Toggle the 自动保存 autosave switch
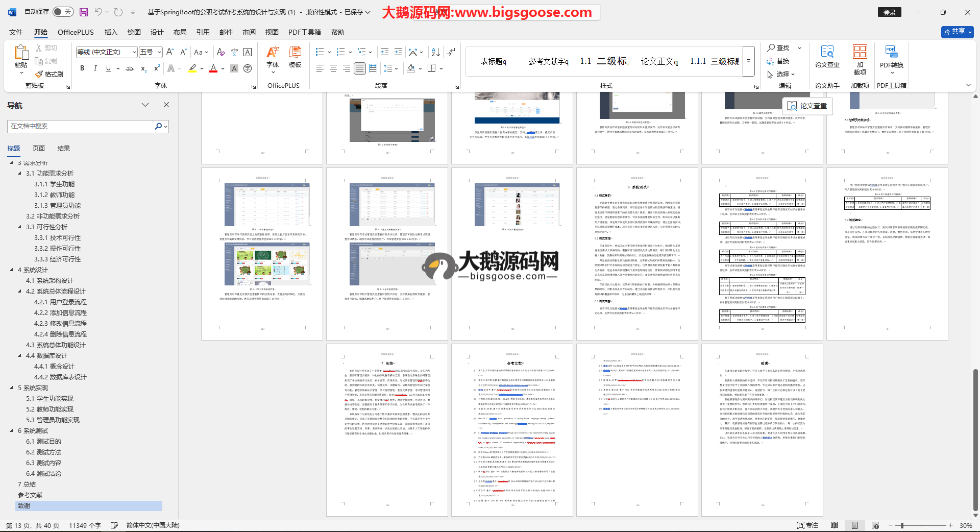The width and height of the screenshot is (980, 532). (x=63, y=12)
